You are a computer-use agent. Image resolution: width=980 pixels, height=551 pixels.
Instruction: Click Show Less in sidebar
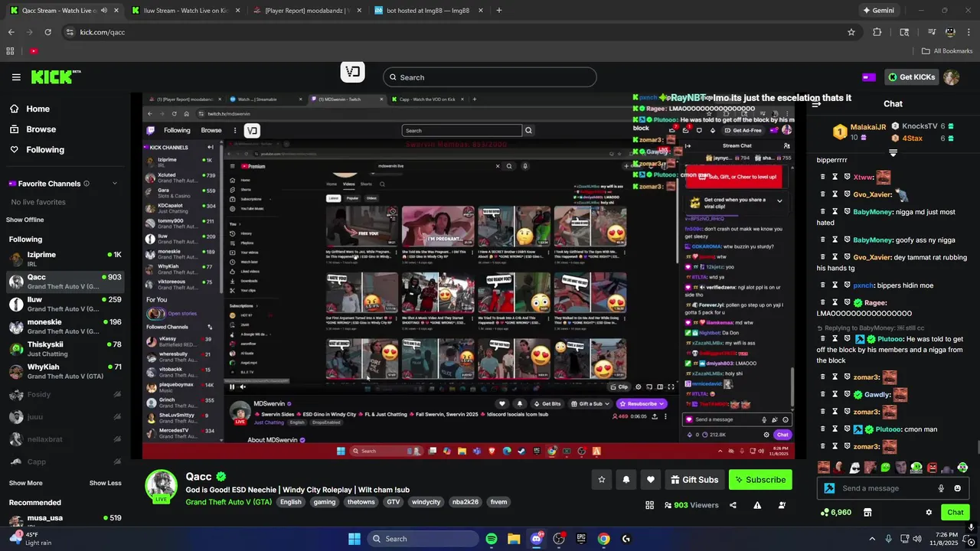pyautogui.click(x=105, y=483)
